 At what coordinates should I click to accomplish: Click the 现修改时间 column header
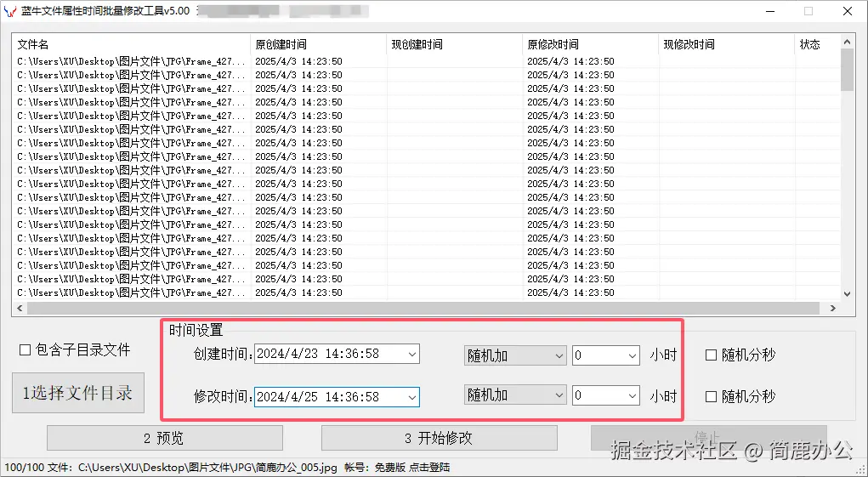(727, 45)
